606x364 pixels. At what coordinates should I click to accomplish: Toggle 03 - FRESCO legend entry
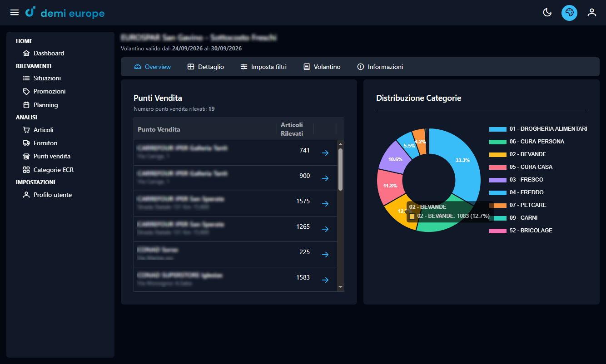point(516,180)
